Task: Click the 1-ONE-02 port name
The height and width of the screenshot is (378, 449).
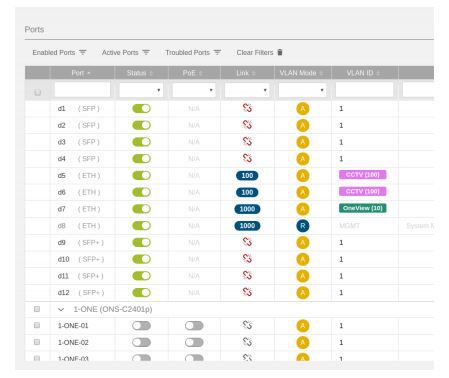Action: pyautogui.click(x=73, y=342)
